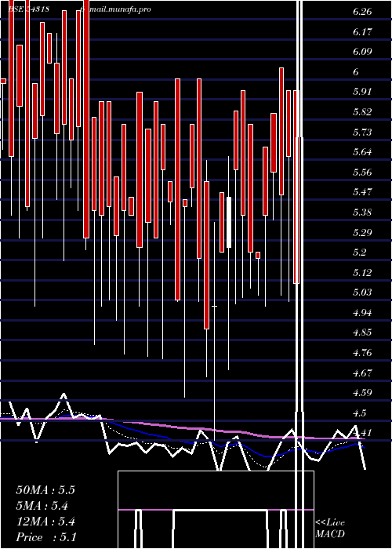Click the 5.47 price axis label
This screenshot has width=392, height=549.
pos(362,192)
